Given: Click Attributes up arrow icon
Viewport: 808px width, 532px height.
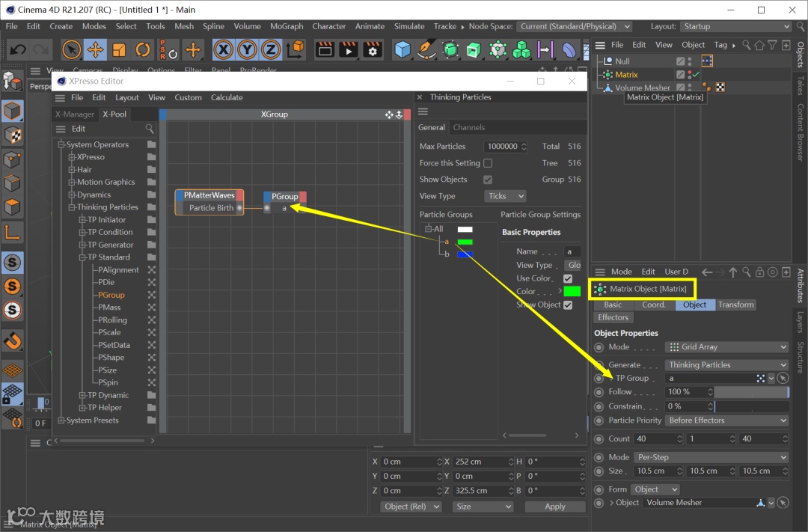Looking at the screenshot, I should tap(732, 272).
